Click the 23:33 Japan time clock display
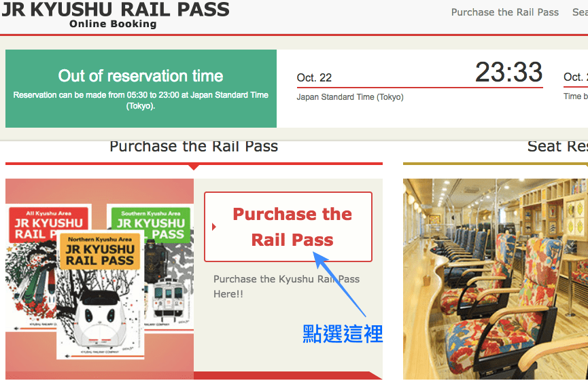This screenshot has height=383, width=588. point(509,72)
